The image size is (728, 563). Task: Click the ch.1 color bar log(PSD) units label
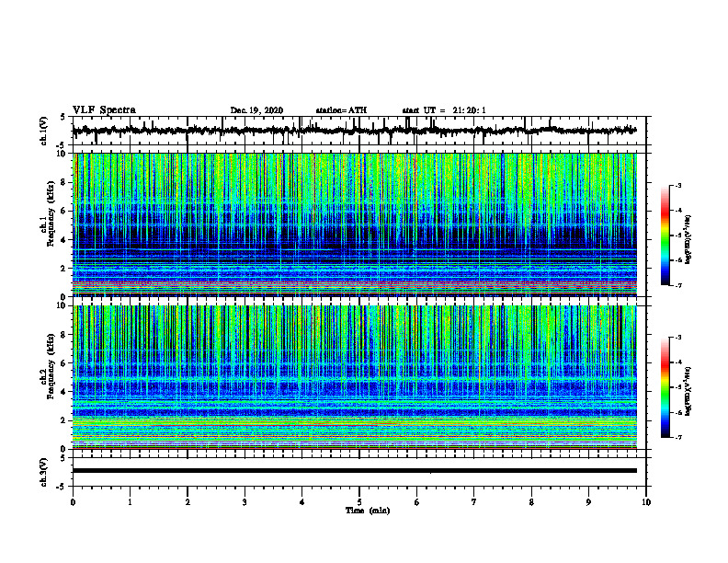click(x=688, y=239)
